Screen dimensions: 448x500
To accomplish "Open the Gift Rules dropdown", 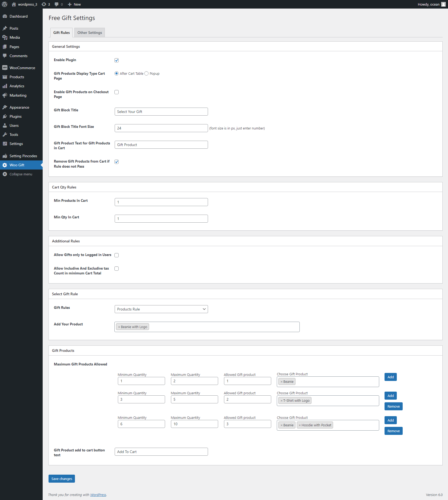I will click(x=161, y=309).
